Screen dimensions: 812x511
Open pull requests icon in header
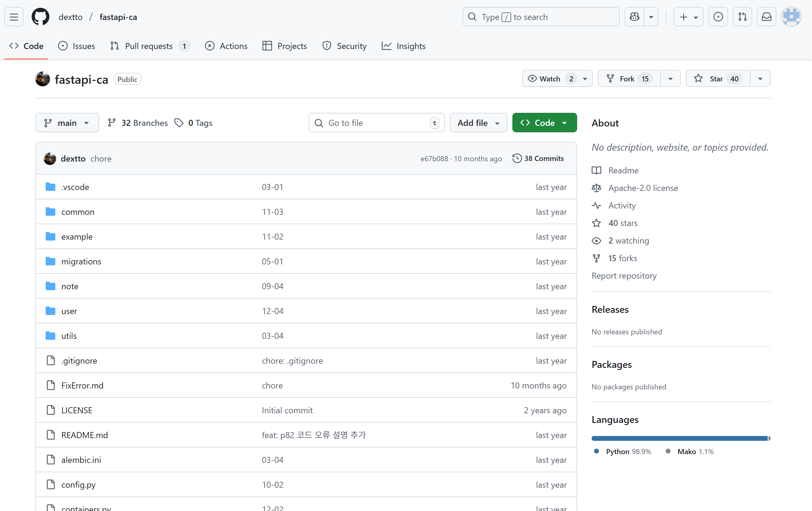(742, 17)
